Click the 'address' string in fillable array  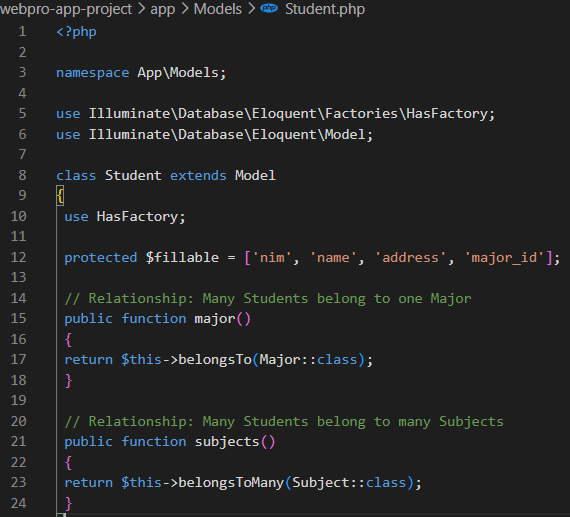coord(410,257)
